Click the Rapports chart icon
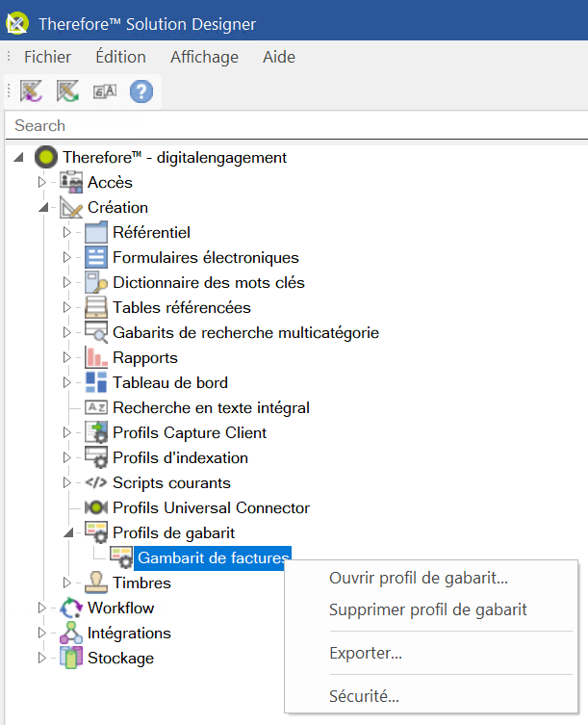 point(96,357)
